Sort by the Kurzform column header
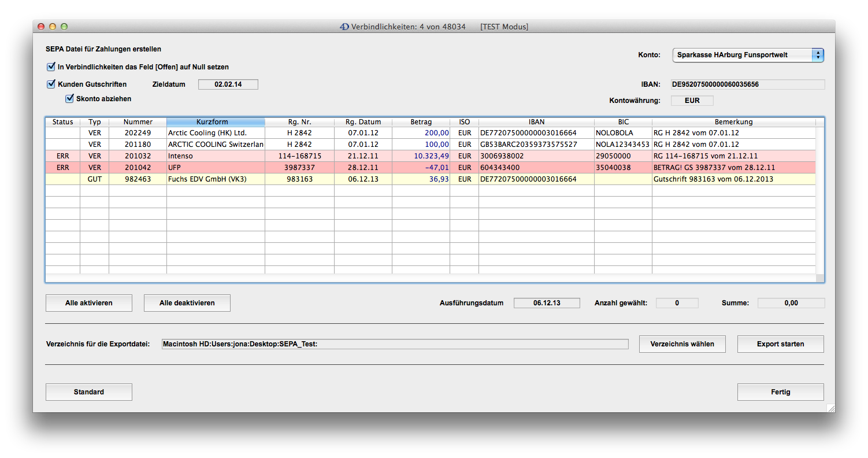The height and width of the screenshot is (458, 868). pyautogui.click(x=216, y=122)
